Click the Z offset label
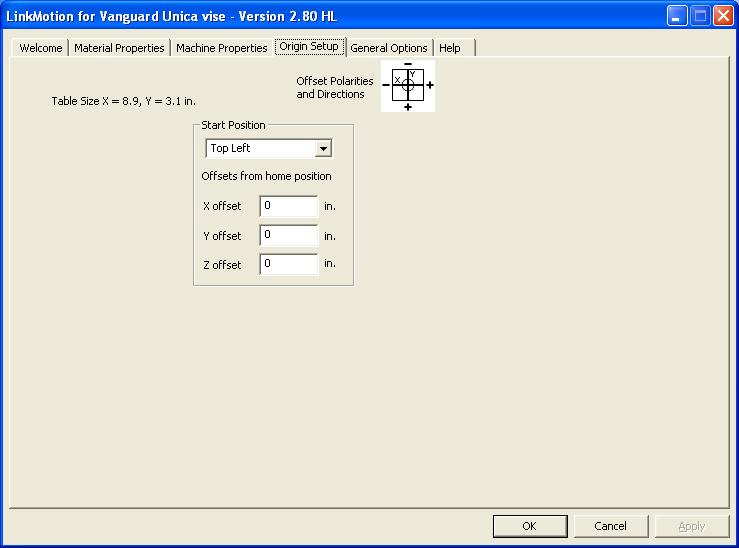Viewport: 739px width, 548px height. [x=222, y=265]
